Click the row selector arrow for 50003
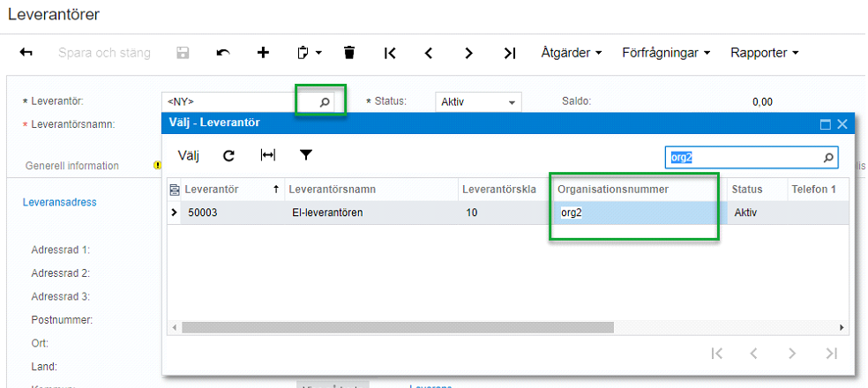This screenshot has width=868, height=388. click(x=175, y=213)
